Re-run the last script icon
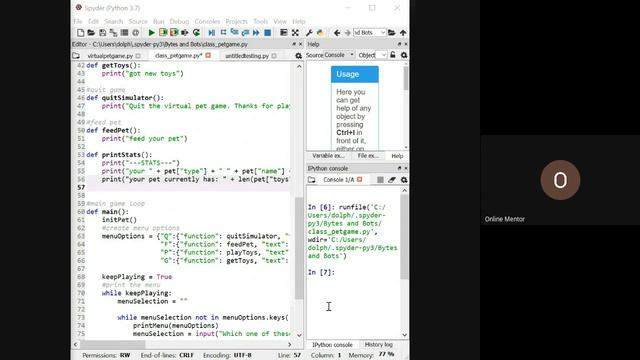This screenshot has width=640, height=360. click(196, 33)
